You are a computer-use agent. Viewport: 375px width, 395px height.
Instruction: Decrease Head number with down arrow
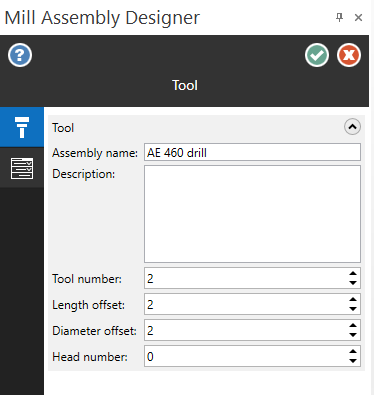[x=353, y=361]
